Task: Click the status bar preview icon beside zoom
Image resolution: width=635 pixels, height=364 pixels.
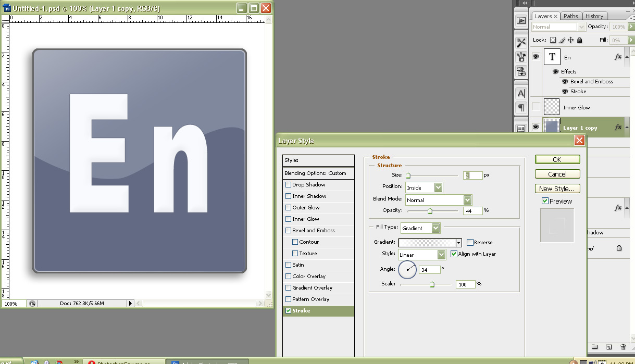Action: 32,304
